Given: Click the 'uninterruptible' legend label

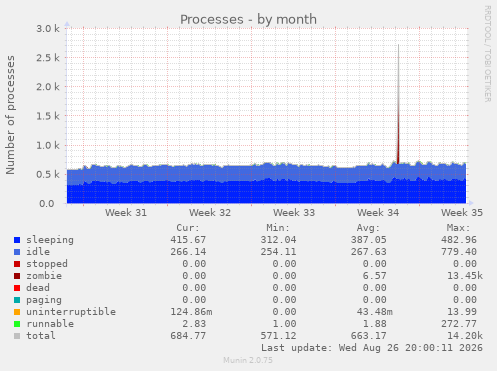Looking at the screenshot, I should click(x=71, y=312).
